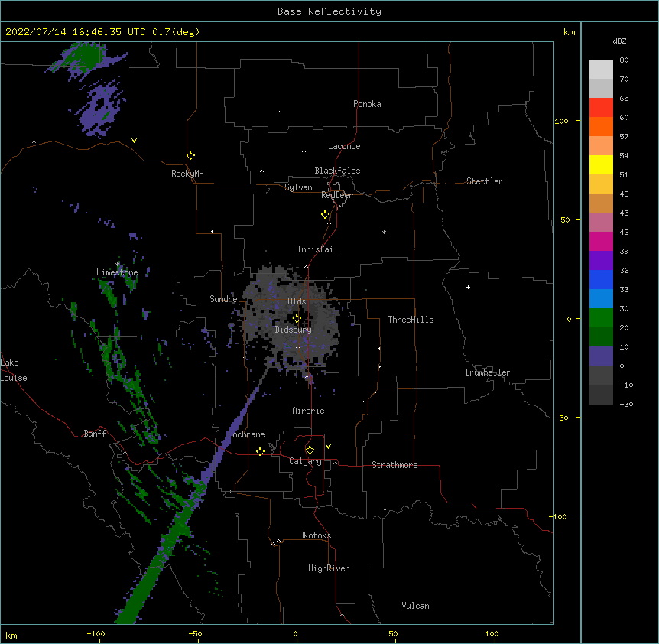Click the yellow v marker northeast of Calgary
659x644 pixels.
coord(328,447)
